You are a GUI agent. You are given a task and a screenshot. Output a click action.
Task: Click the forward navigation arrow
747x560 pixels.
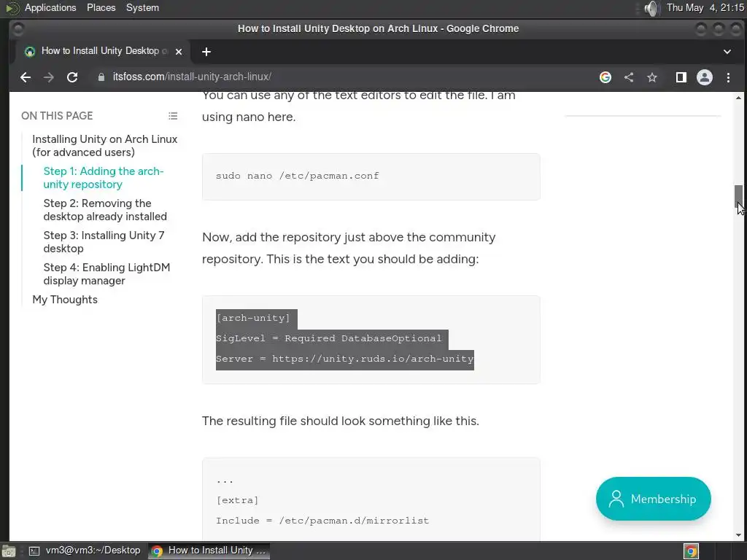pos(49,77)
